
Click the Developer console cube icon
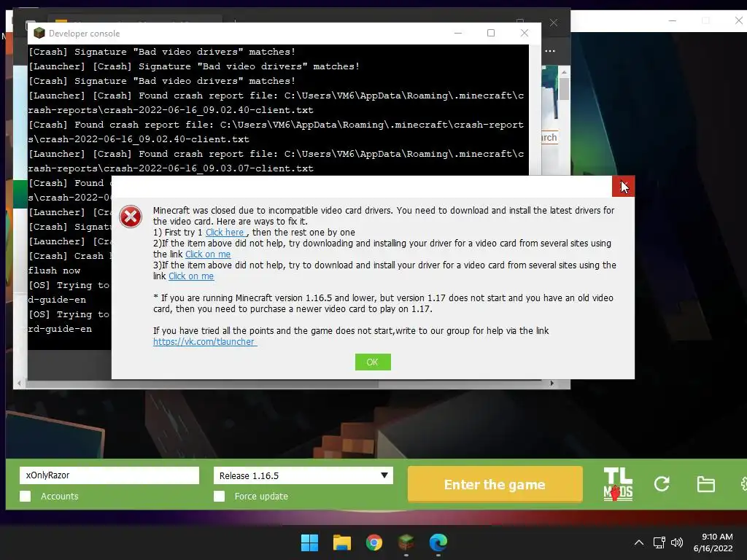click(x=39, y=33)
